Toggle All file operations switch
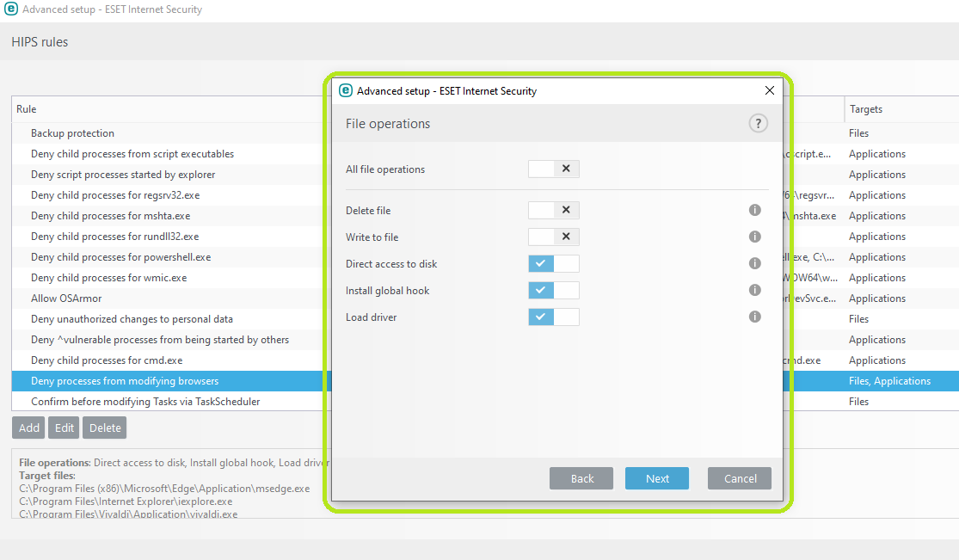Screen dimensions: 959x560 [554, 169]
